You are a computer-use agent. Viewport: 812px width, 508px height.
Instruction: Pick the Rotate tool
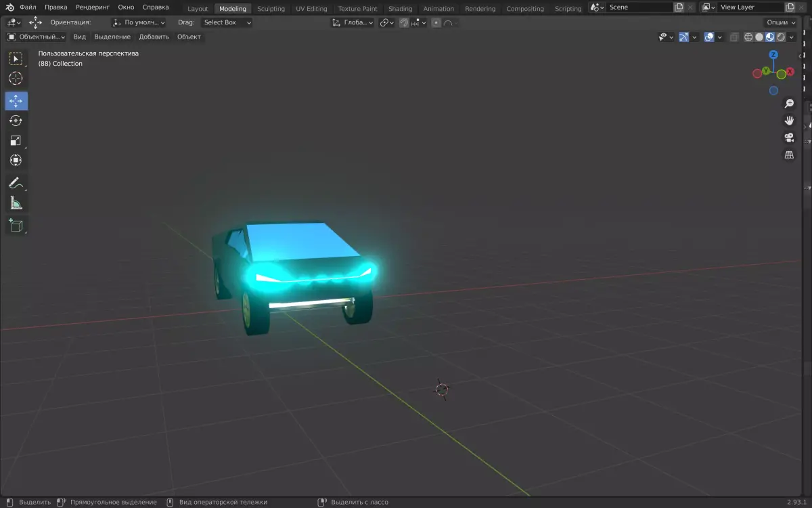[x=16, y=121]
